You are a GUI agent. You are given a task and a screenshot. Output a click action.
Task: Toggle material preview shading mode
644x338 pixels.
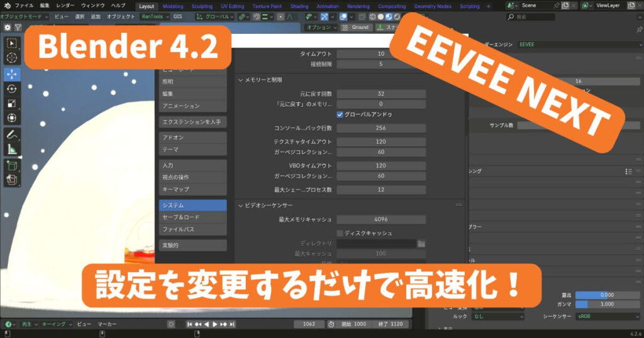[x=389, y=17]
